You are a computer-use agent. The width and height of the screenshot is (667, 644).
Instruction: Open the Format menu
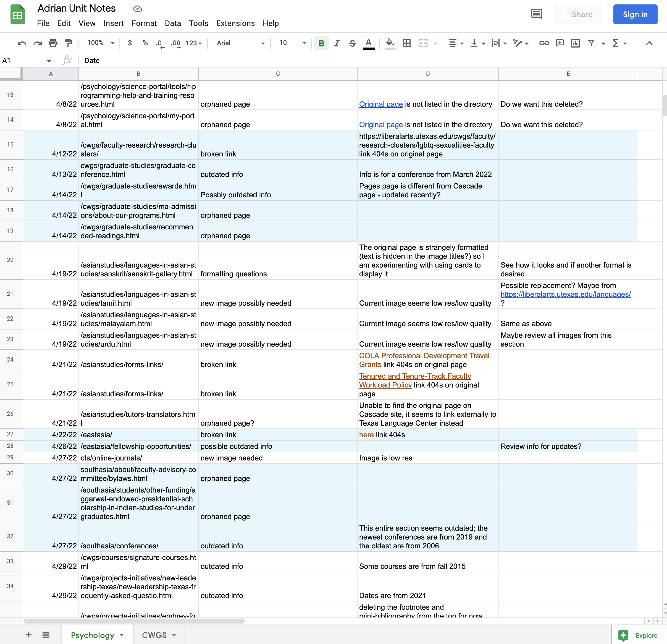[x=144, y=23]
